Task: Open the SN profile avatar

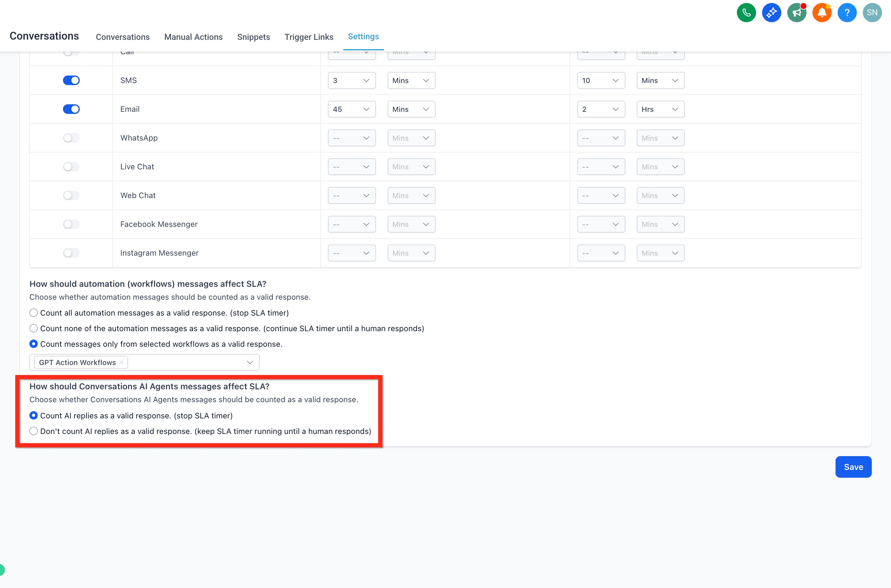Action: (872, 13)
